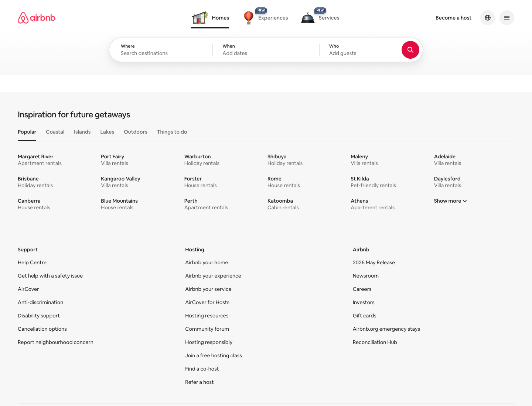Image resolution: width=532 pixels, height=406 pixels.
Task: Open the hamburger main menu
Action: [507, 18]
